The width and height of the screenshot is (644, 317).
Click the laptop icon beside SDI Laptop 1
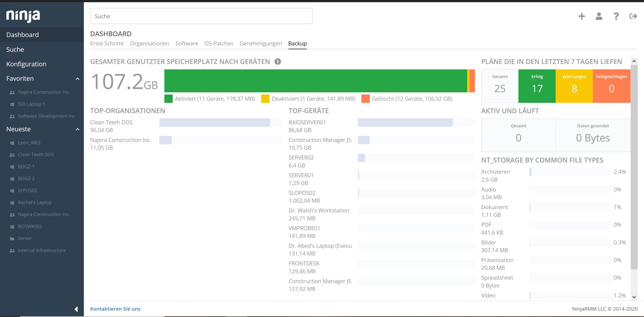click(12, 104)
